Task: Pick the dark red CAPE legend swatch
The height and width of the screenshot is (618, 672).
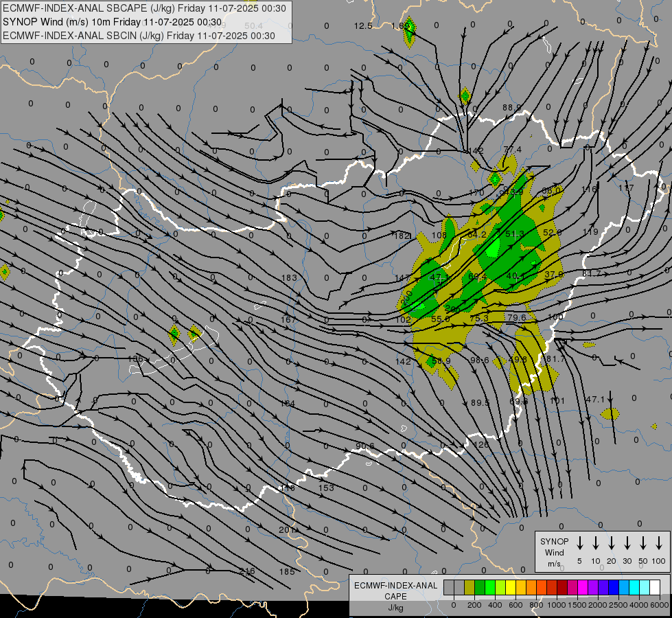Action: [562, 587]
